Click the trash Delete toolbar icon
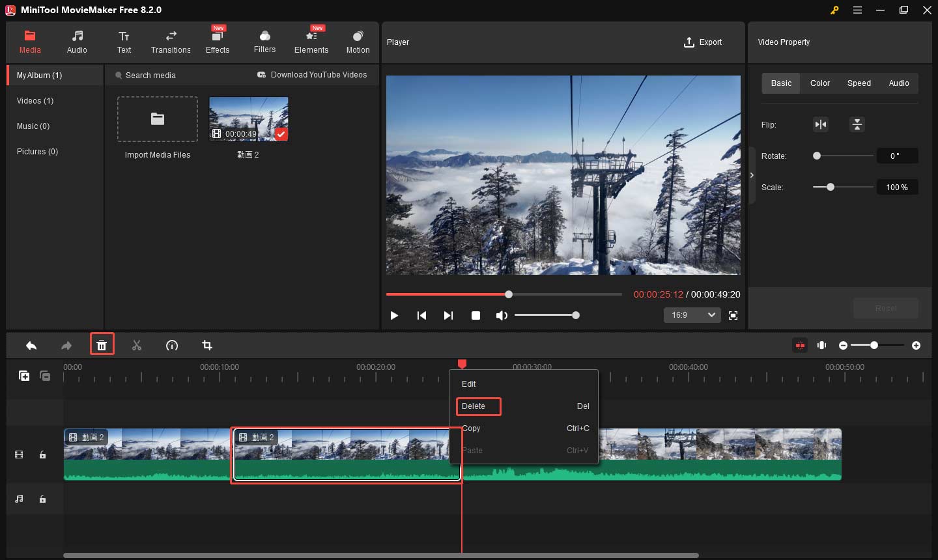Screen dimensions: 938x560 [102, 345]
